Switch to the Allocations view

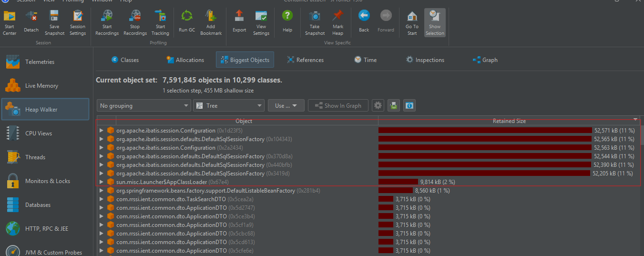click(x=185, y=60)
